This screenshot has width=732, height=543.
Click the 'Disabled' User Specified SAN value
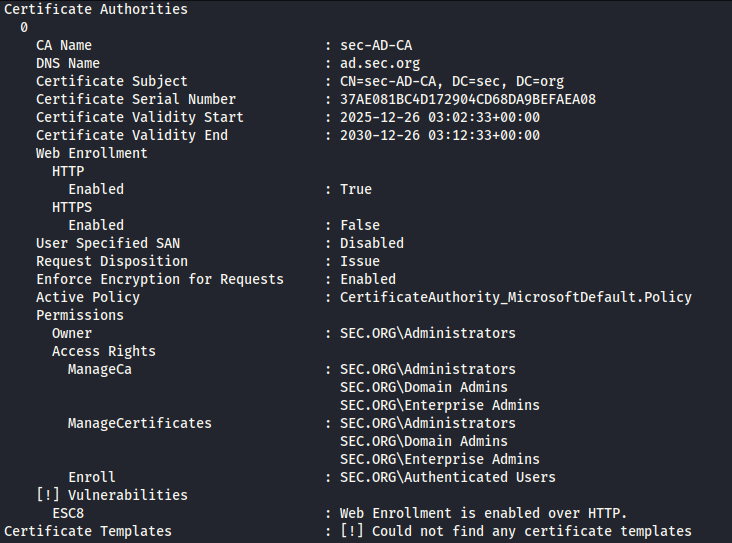pyautogui.click(x=372, y=243)
